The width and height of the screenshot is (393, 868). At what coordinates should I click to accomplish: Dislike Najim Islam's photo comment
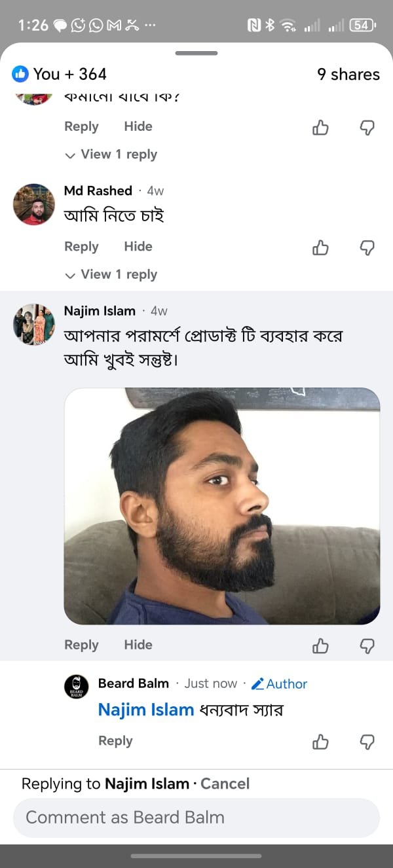click(x=367, y=645)
